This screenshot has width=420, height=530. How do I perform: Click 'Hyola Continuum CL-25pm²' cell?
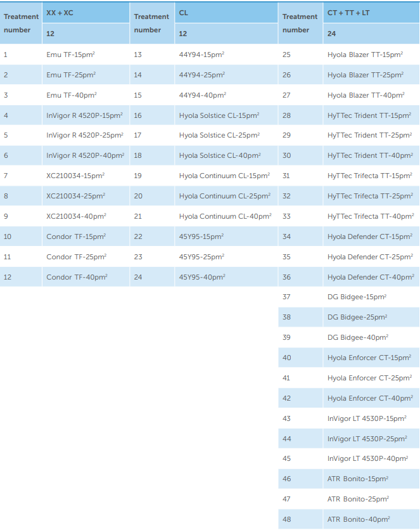(x=226, y=196)
